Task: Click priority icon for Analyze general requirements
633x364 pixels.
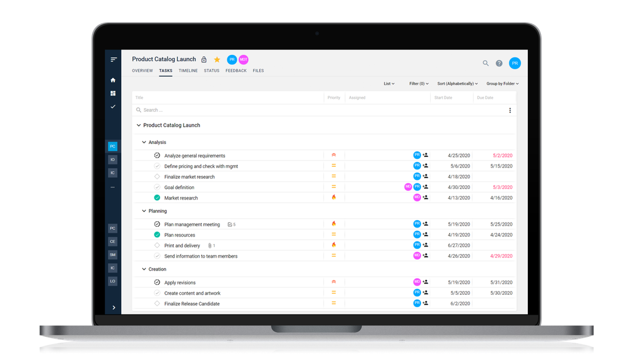Action: coord(334,155)
